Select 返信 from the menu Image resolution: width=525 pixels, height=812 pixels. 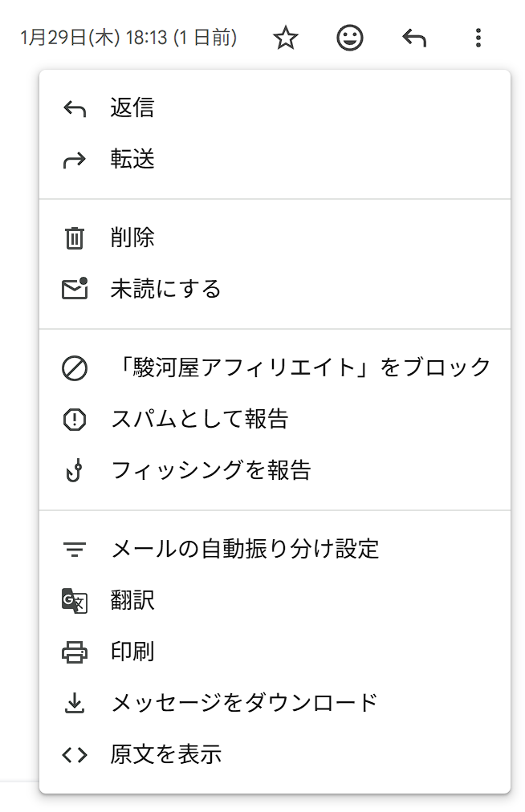click(132, 108)
